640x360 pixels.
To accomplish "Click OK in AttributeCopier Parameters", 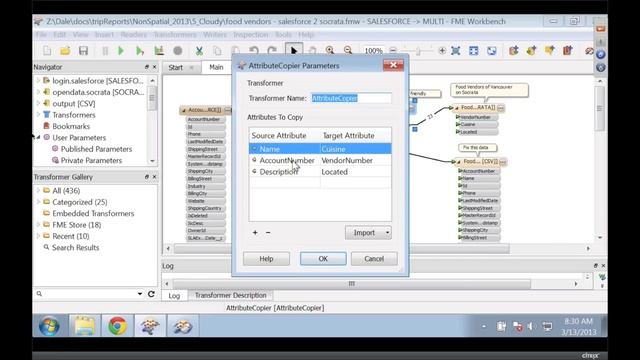I will point(323,259).
